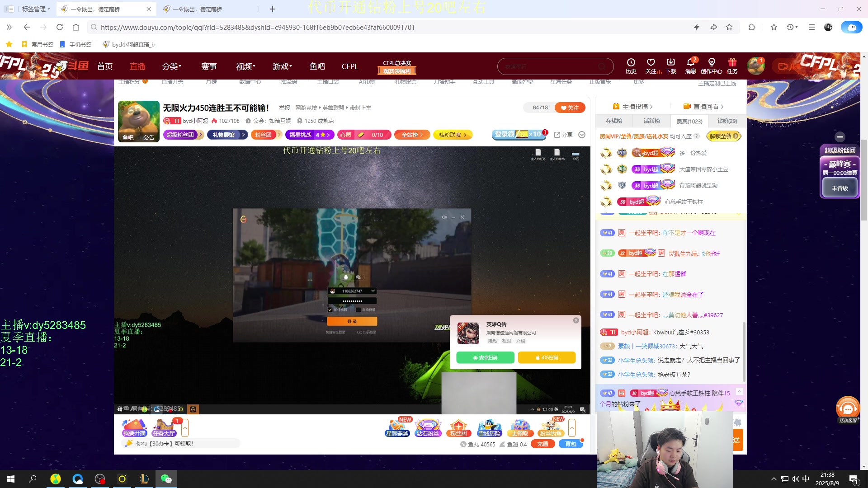The width and height of the screenshot is (868, 488).
Task: Click the 活动客服 support chat bubble
Action: pos(848,409)
